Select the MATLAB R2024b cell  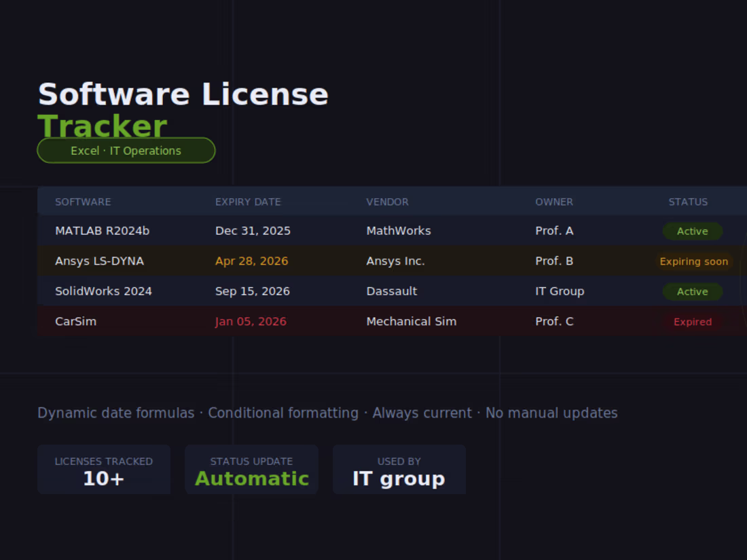point(103,231)
